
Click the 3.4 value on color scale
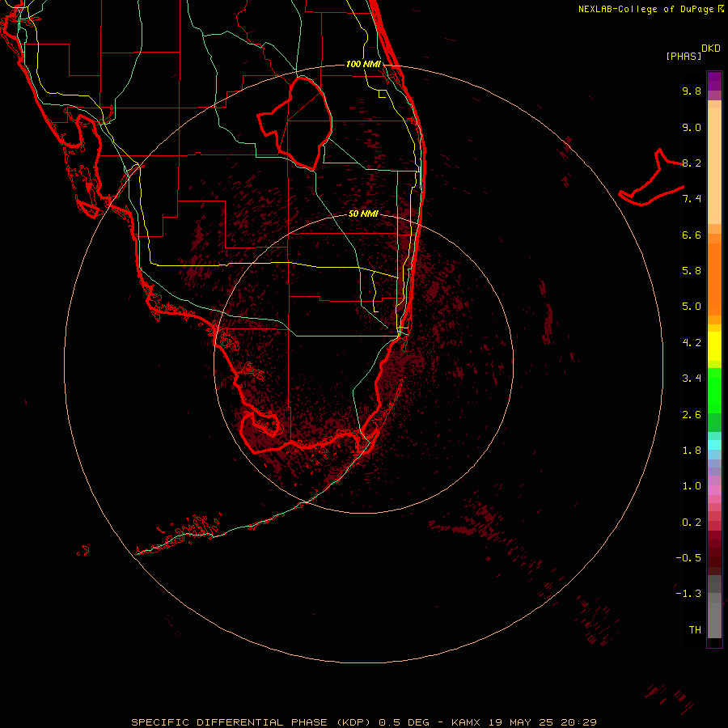point(692,379)
